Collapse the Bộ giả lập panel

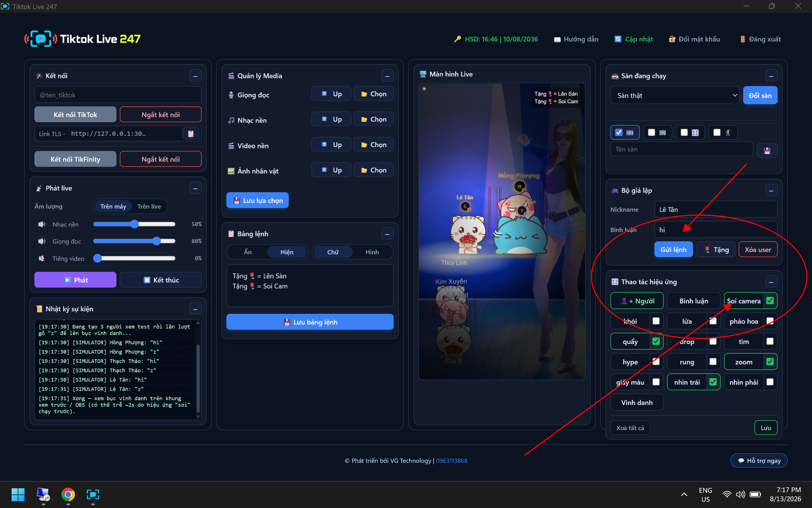771,190
